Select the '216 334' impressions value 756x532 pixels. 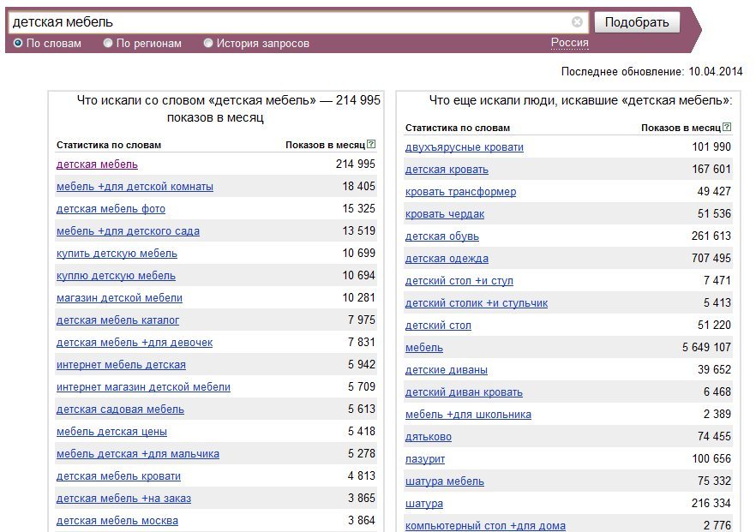tap(711, 503)
